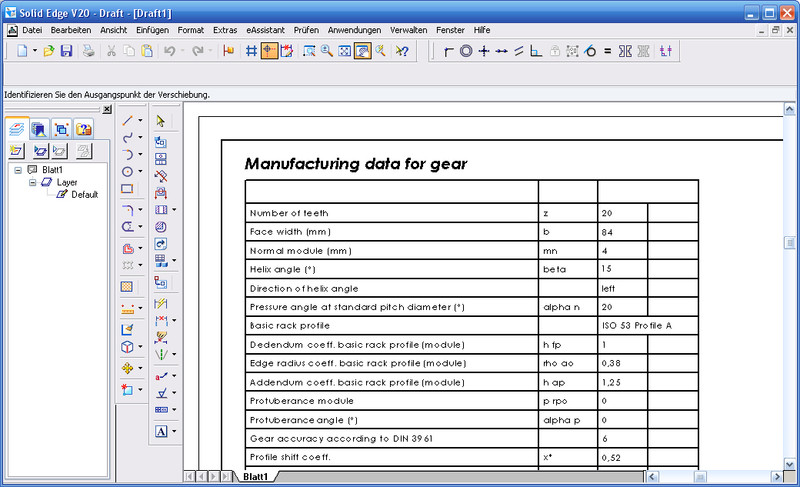Screen dimensions: 800x487
Task: Toggle the highlighted snap button beside grid
Action: coord(269,51)
